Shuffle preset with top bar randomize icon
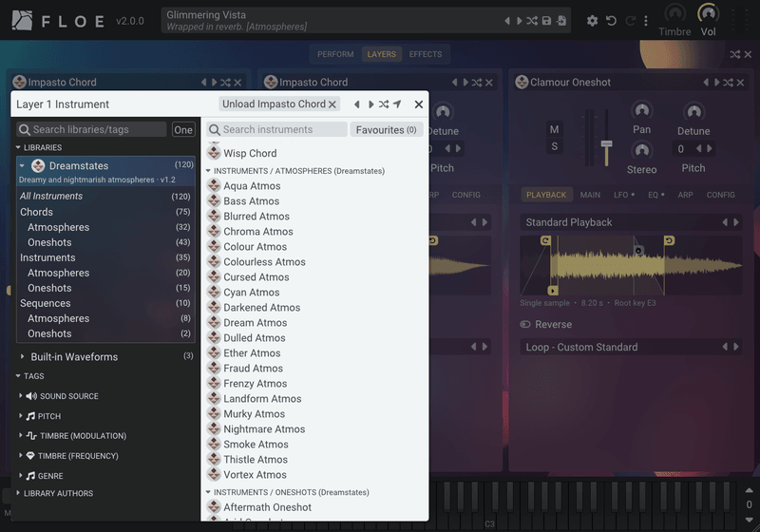Screen dimensions: 760x532 click(532, 21)
